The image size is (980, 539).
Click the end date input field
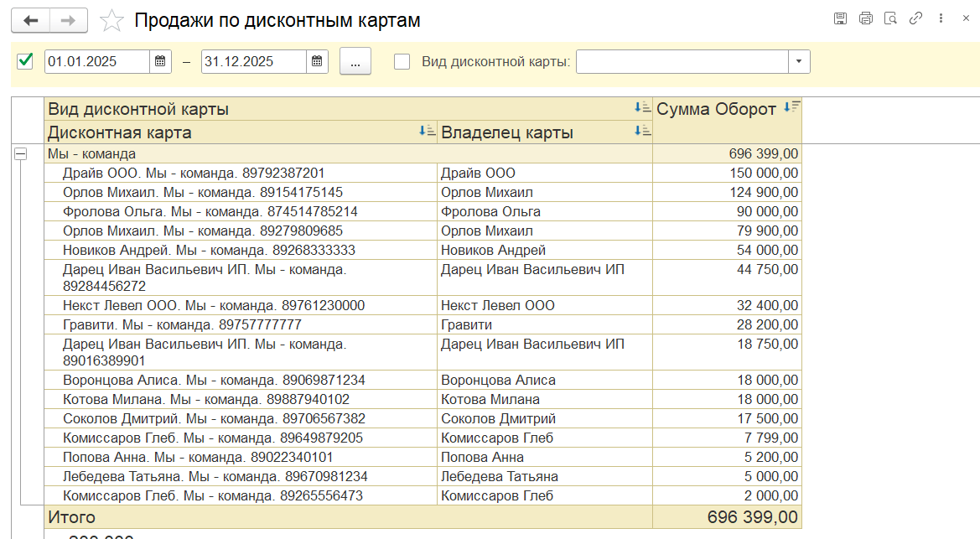click(x=253, y=61)
